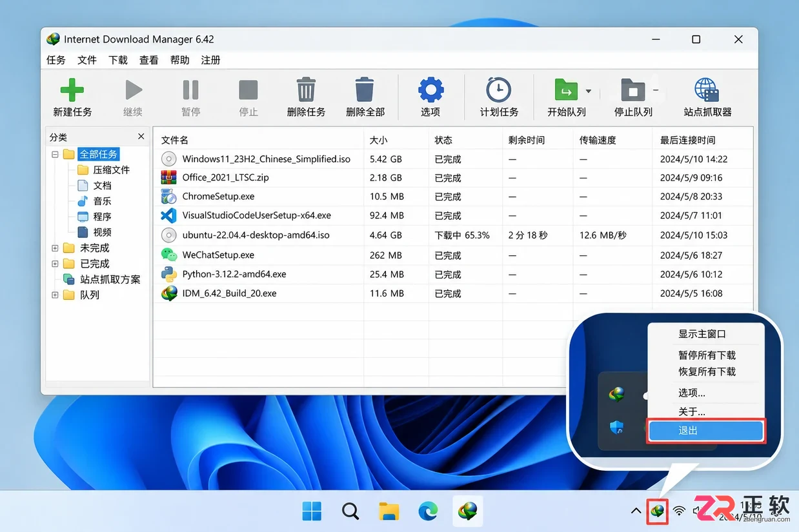The width and height of the screenshot is (799, 532).
Task: Close the 分类 sidebar panel
Action: (141, 137)
